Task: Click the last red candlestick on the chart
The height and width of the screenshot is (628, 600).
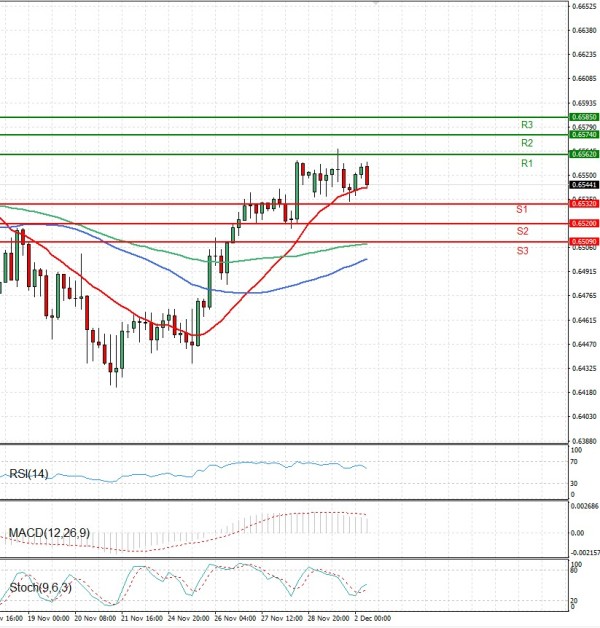Action: [x=367, y=175]
